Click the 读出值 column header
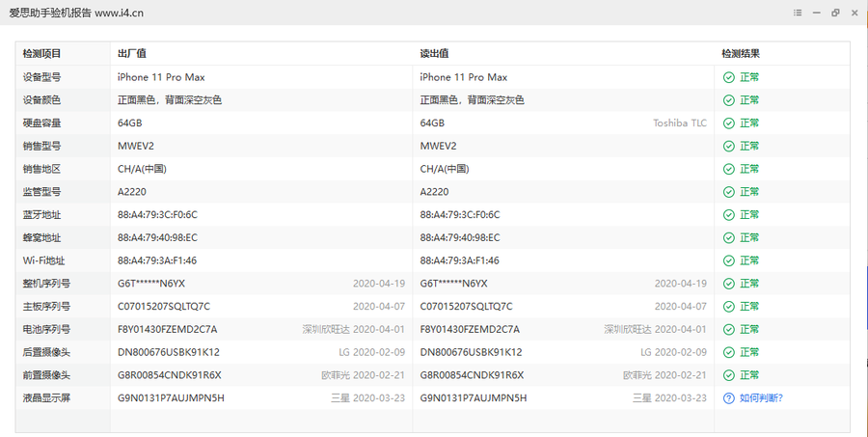Viewport: 868px width, 437px height. click(434, 54)
